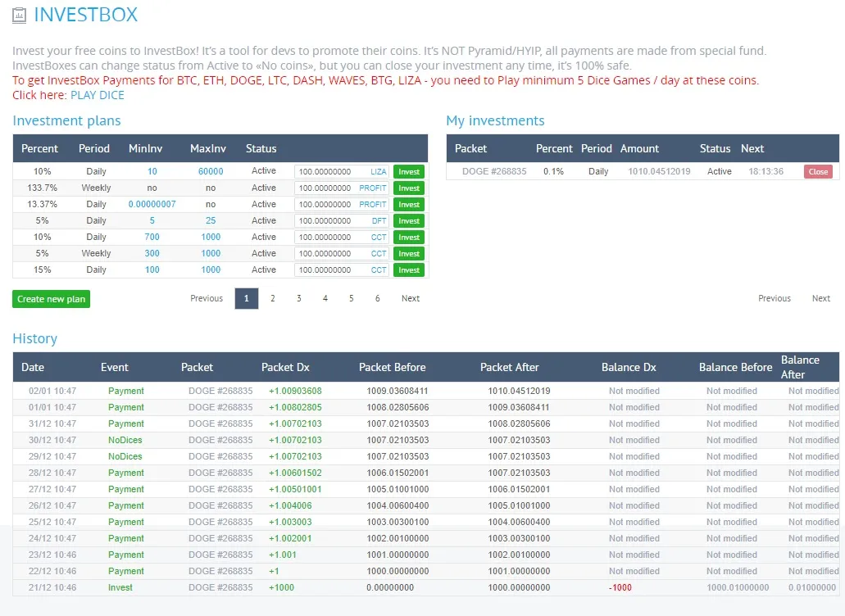This screenshot has width=845, height=616.
Task: Open the PLAY DICE link
Action: 97,95
